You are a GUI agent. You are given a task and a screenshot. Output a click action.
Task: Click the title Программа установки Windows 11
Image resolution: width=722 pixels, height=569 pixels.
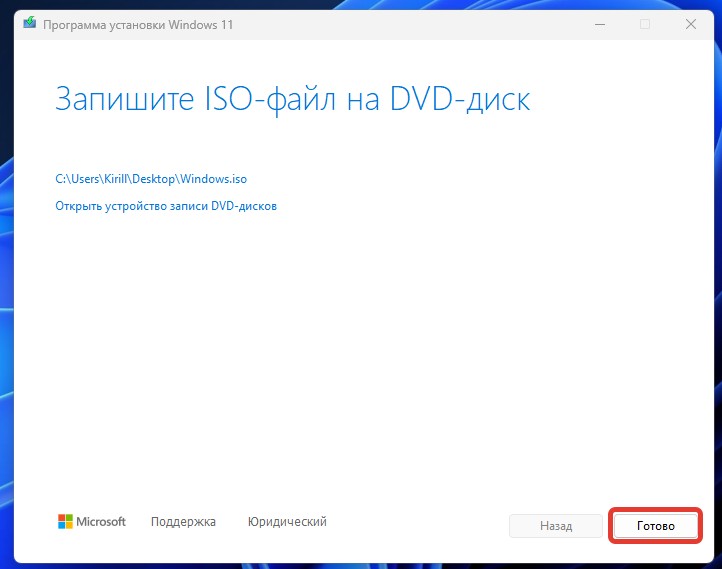(138, 24)
